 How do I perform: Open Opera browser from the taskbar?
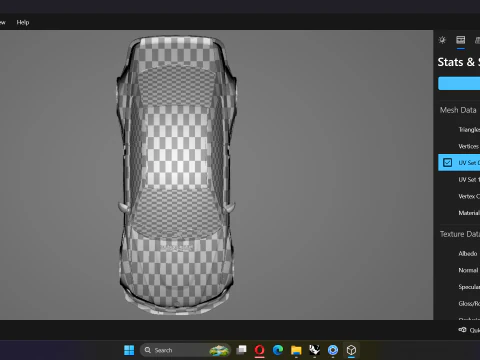pyautogui.click(x=260, y=350)
